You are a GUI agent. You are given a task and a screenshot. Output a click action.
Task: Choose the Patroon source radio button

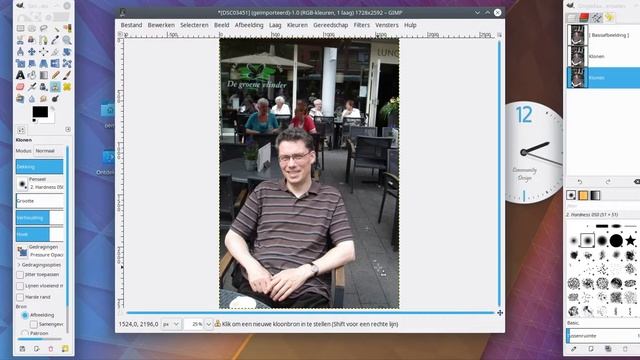pyautogui.click(x=25, y=333)
